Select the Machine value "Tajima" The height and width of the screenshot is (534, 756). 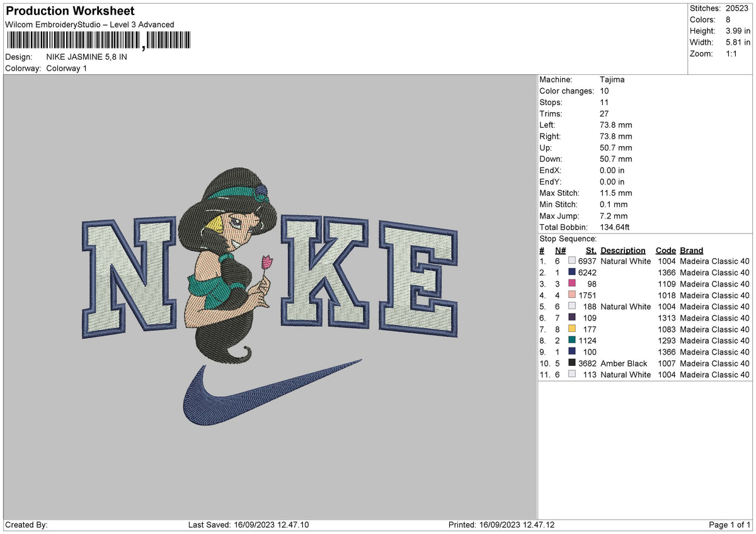coord(612,80)
